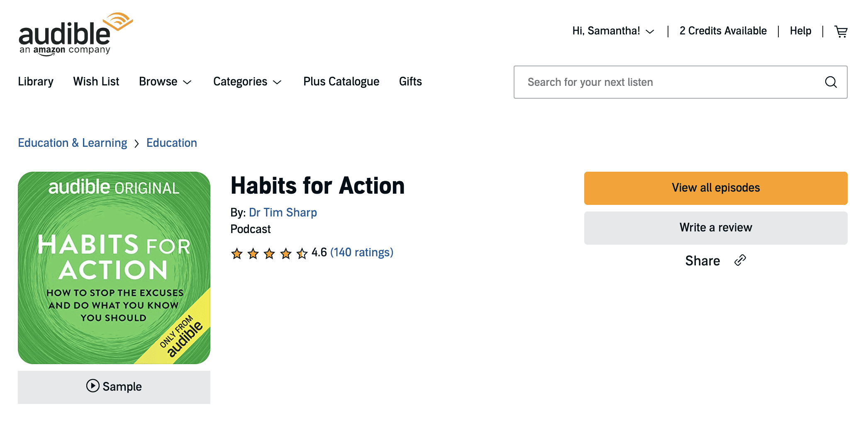Image resolution: width=868 pixels, height=428 pixels.
Task: Click the share link chain icon
Action: click(x=740, y=260)
